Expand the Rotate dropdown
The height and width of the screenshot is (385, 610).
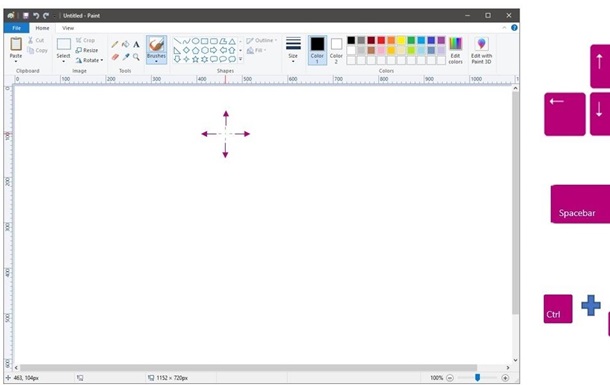coord(102,60)
